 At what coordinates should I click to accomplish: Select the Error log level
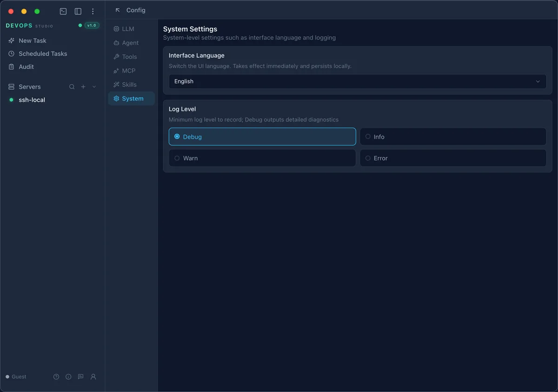point(453,158)
